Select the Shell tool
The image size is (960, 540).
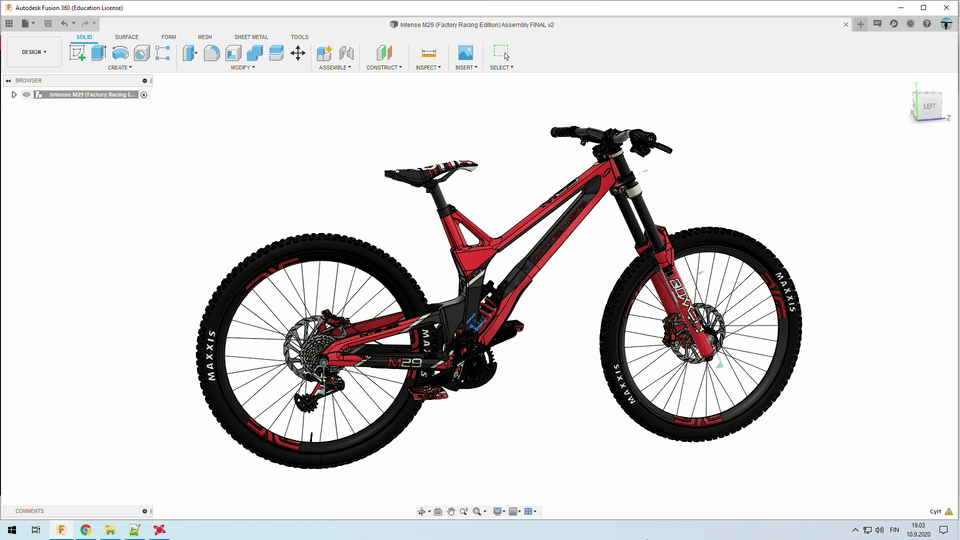[x=233, y=53]
